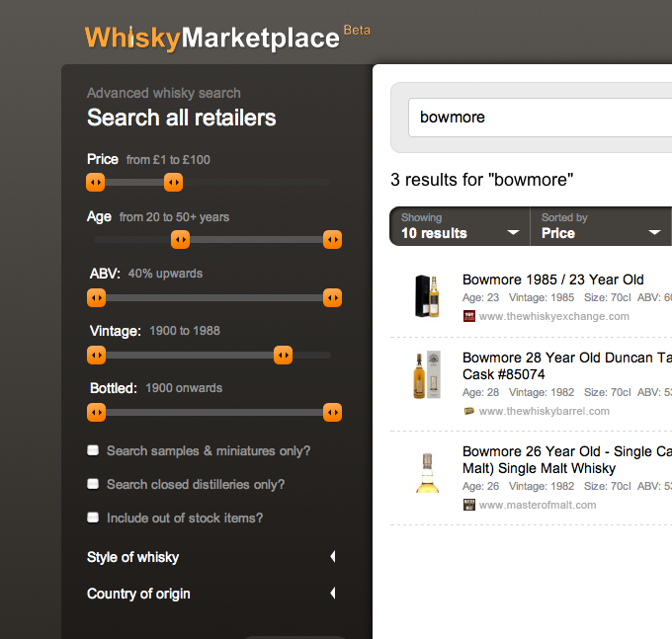Click the Search all retailers heading

pyautogui.click(x=181, y=118)
